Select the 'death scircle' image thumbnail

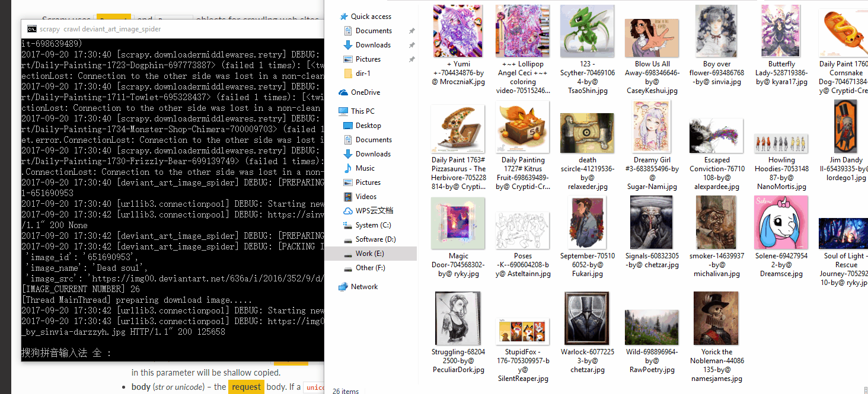point(588,133)
